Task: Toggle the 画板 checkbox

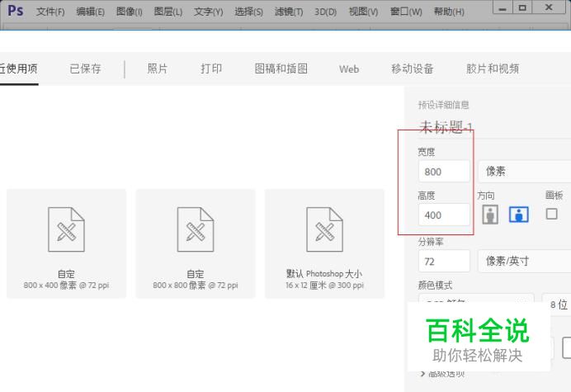Action: pos(552,214)
